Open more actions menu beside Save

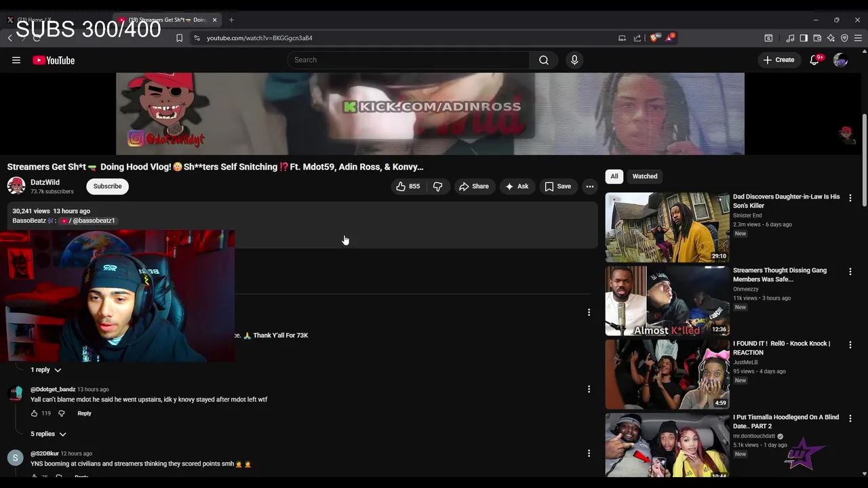590,186
